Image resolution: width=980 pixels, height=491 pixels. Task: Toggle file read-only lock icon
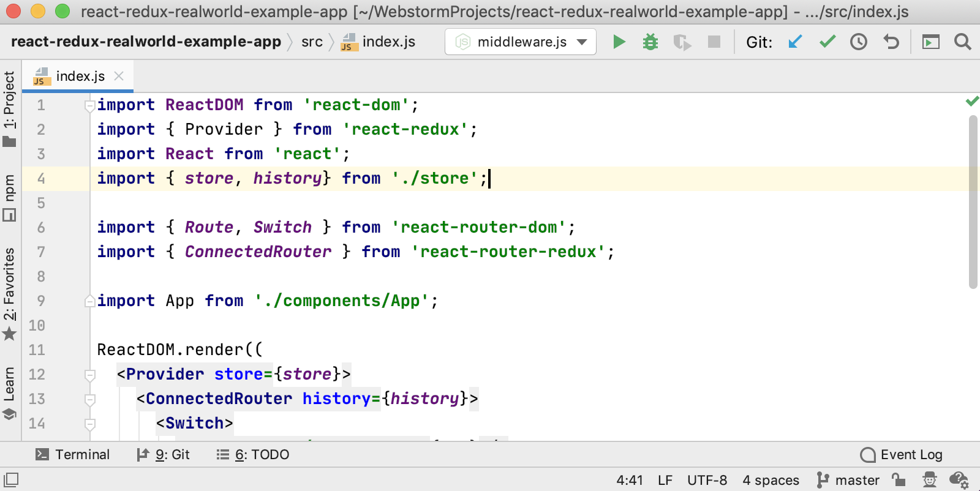pyautogui.click(x=899, y=480)
